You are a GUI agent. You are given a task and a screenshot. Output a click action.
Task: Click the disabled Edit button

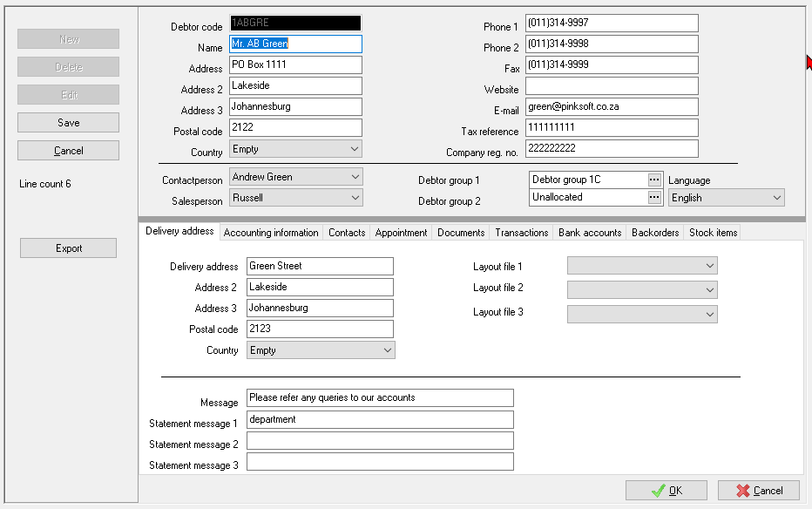pos(68,95)
